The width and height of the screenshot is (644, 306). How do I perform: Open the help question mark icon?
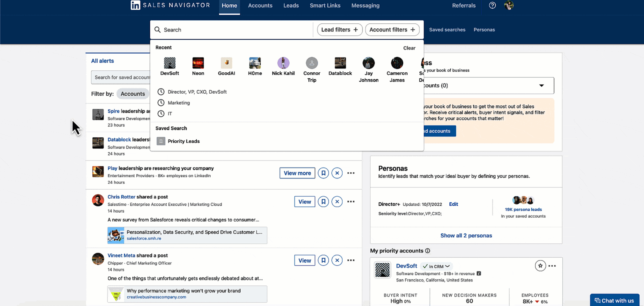point(492,5)
